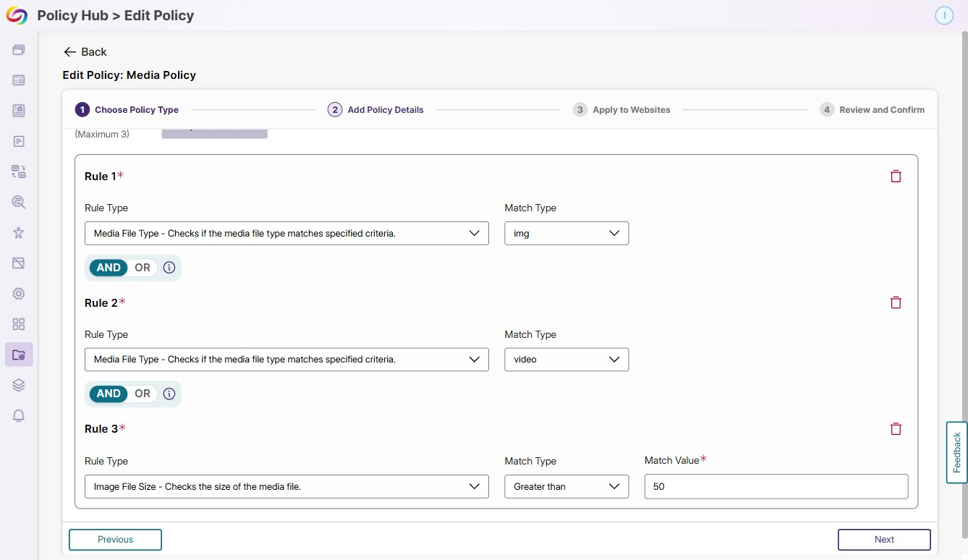The height and width of the screenshot is (560, 968).
Task: Open the settings gear in sidebar
Action: [19, 294]
